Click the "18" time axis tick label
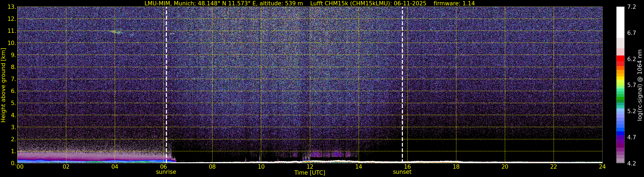The image size is (644, 177). (x=456, y=167)
